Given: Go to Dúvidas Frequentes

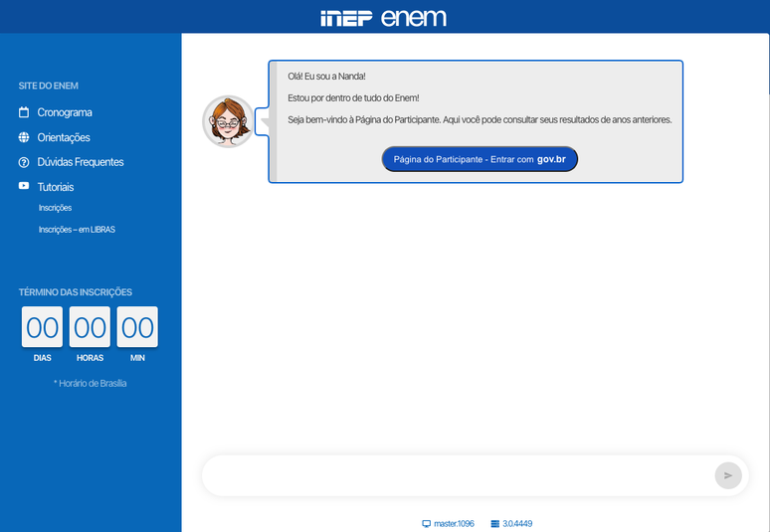Looking at the screenshot, I should point(81,162).
